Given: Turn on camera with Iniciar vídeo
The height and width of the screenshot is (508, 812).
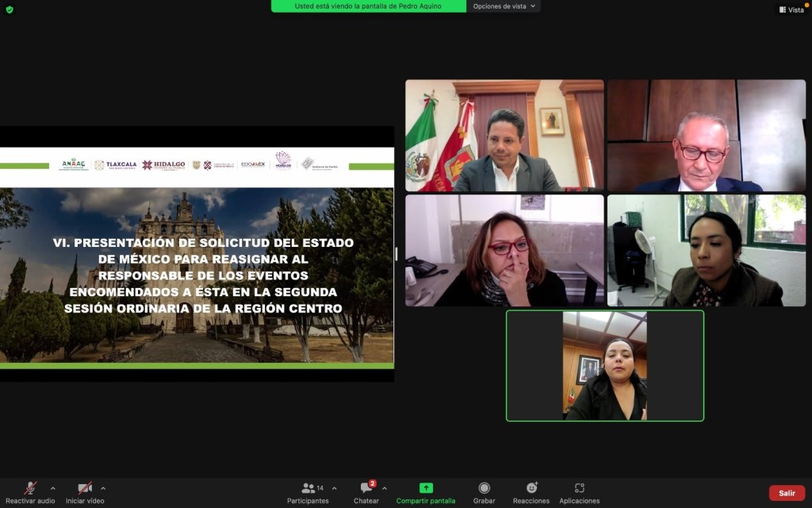Looking at the screenshot, I should 84,488.
